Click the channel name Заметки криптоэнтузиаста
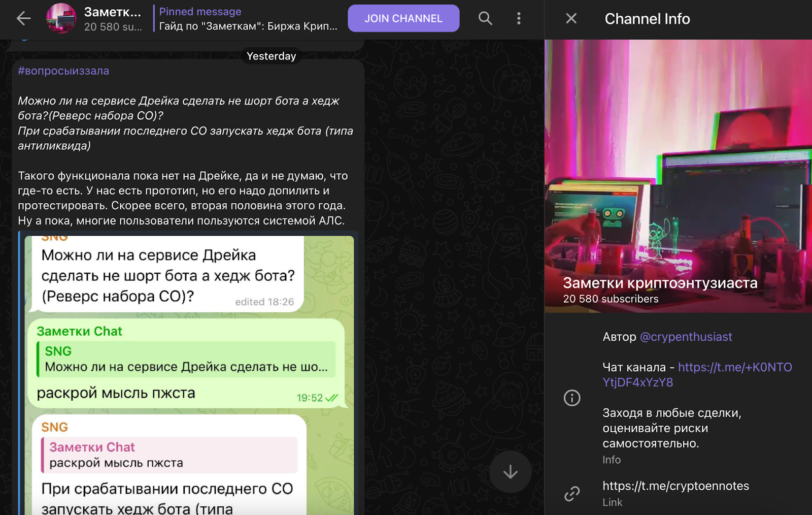Image resolution: width=812 pixels, height=515 pixels. 660,283
